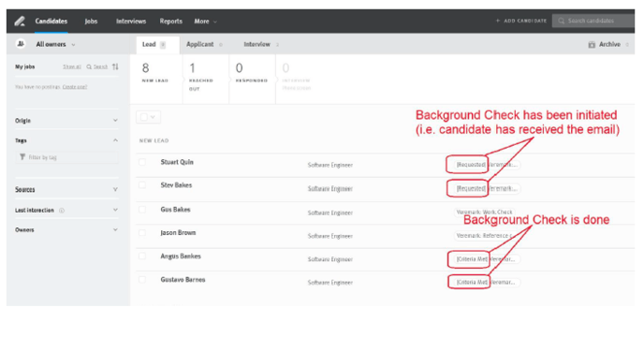
Task: Click the owners avatar icon
Action: pos(21,44)
